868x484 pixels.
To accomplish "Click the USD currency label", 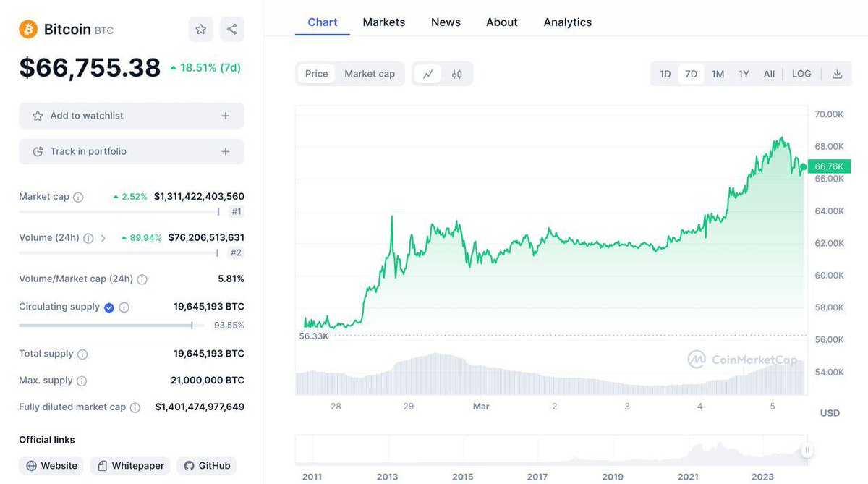I will (830, 413).
